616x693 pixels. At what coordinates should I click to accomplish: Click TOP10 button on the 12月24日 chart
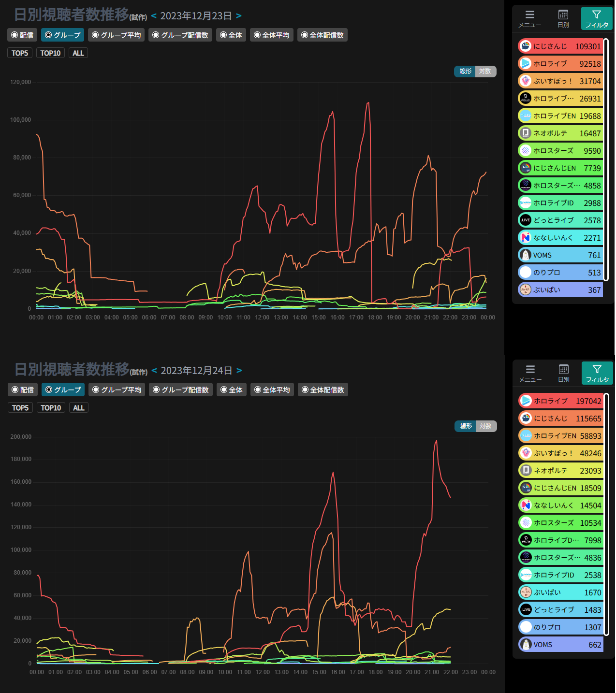coord(51,408)
